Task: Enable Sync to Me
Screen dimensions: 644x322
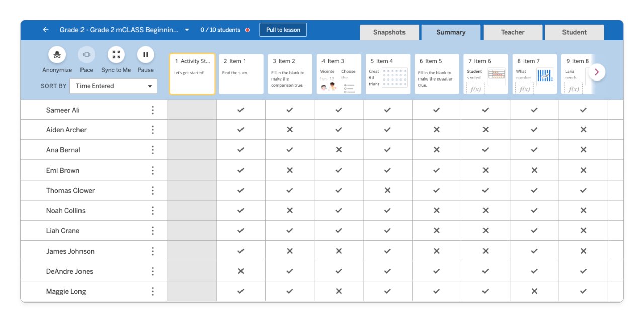Action: coord(116,55)
